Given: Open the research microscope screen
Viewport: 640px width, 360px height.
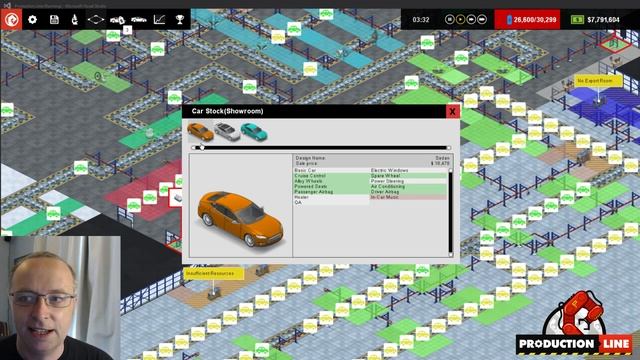Looking at the screenshot, I should 75,19.
